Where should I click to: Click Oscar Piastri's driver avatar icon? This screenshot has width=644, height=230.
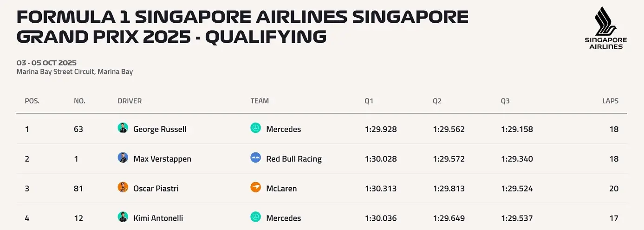pyautogui.click(x=123, y=188)
